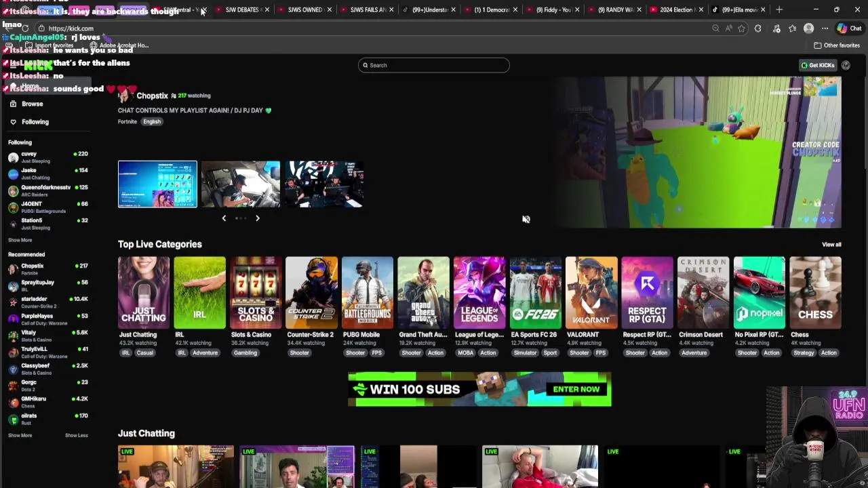868x488 pixels.
Task: Open Jaeke channel in Following list
Action: (47, 174)
